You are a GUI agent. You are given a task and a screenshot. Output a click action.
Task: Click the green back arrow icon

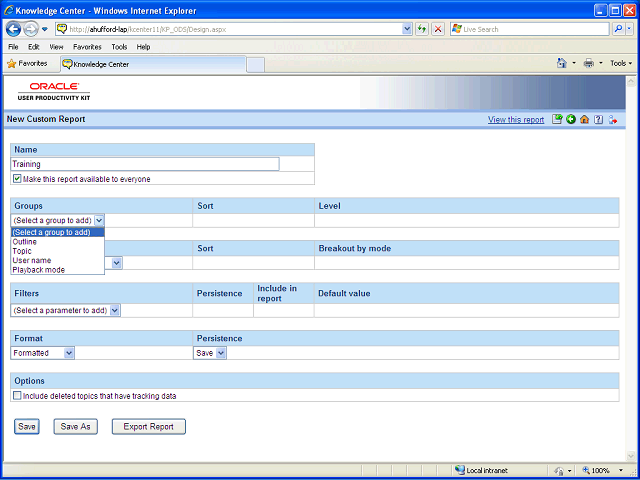571,119
